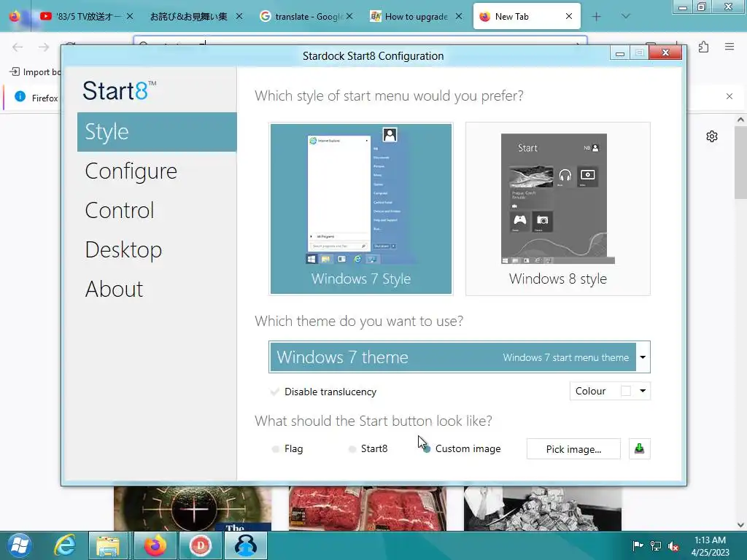Screen dimensions: 747x560
Task: Open the Configure section in Start8
Action: click(x=131, y=171)
